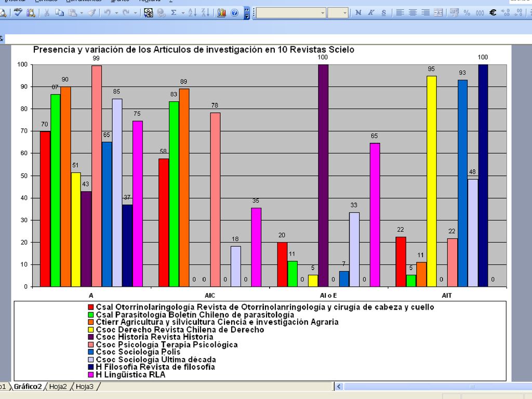Select the chart title text
This screenshot has width=532, height=399.
pos(193,50)
